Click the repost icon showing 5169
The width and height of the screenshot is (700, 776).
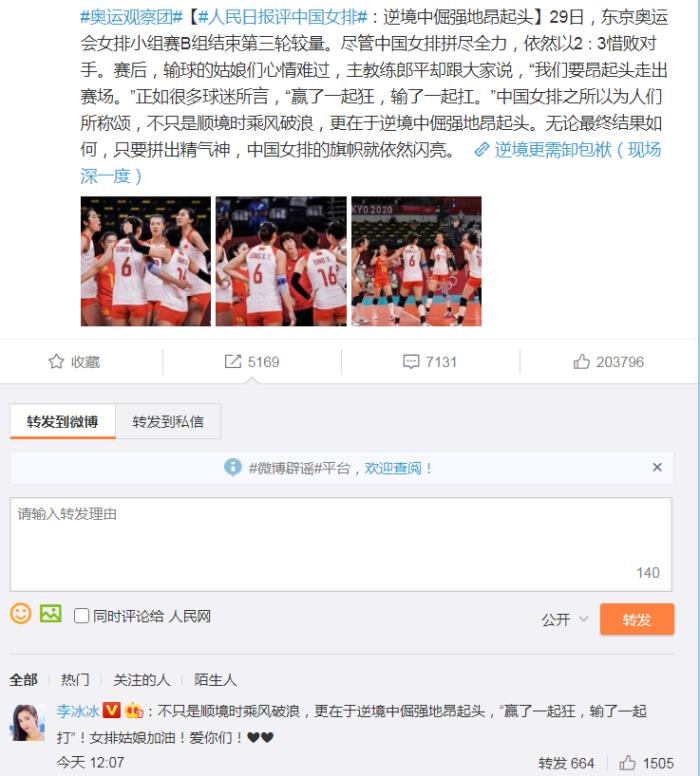[x=233, y=362]
